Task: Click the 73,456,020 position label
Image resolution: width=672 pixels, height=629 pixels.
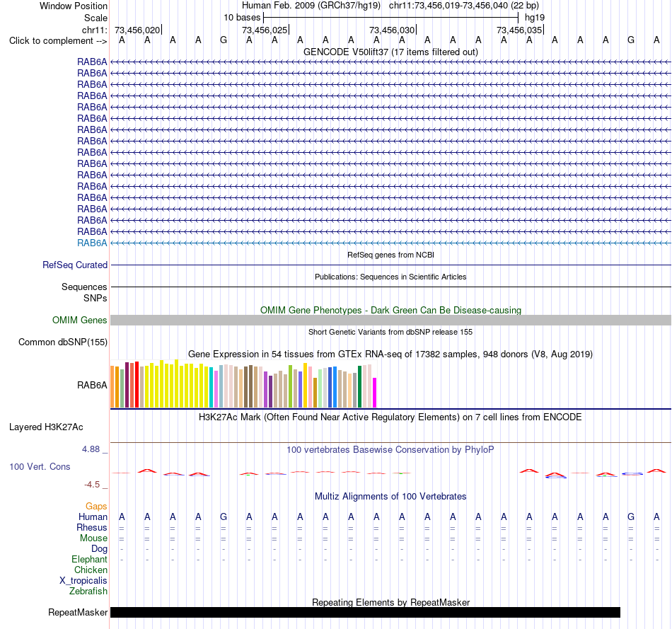Action: (x=137, y=30)
